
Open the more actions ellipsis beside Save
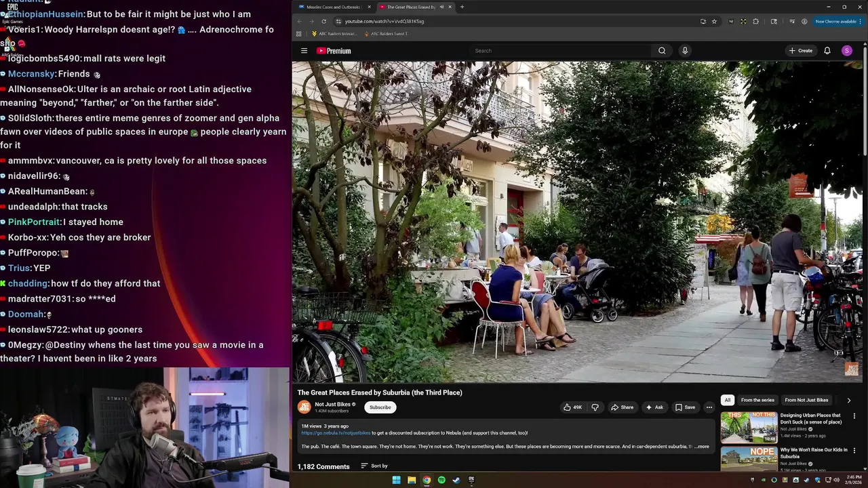click(709, 407)
